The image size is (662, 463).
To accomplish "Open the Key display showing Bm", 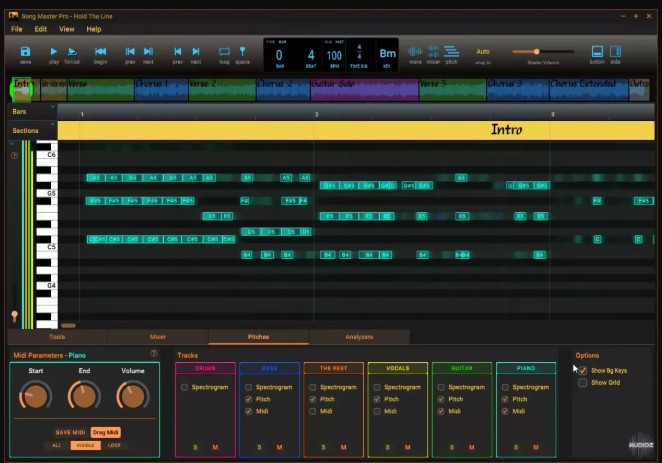I will (388, 54).
